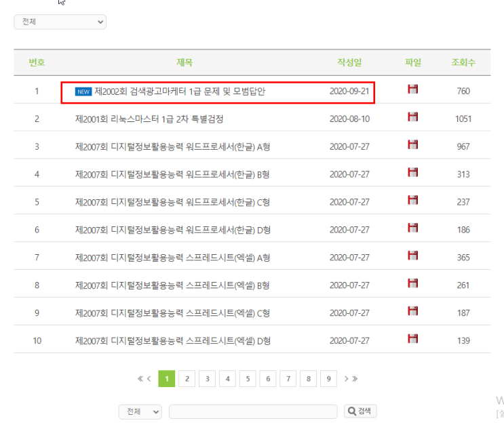Click the 조회수 column header
Image resolution: width=504 pixels, height=446 pixels.
pos(463,62)
